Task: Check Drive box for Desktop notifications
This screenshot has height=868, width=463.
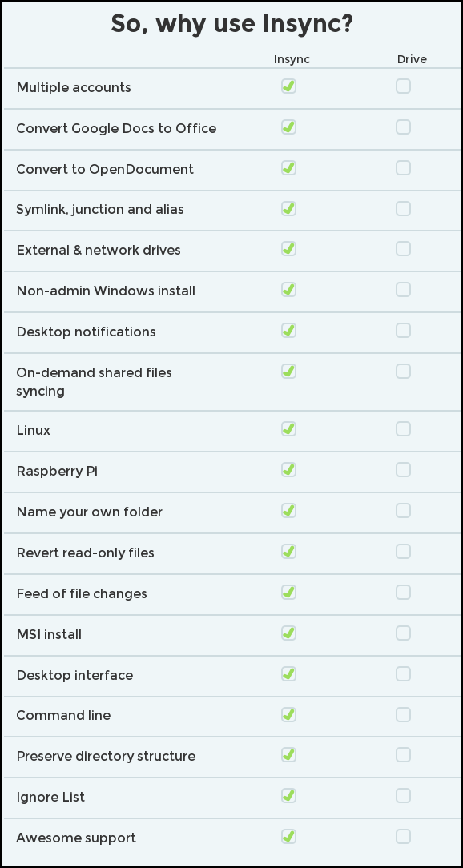Action: (403, 331)
